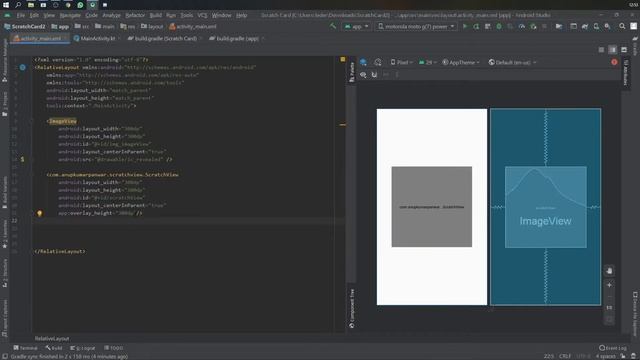Toggle view options eye icon
This screenshot has height=360, width=640.
363,75
